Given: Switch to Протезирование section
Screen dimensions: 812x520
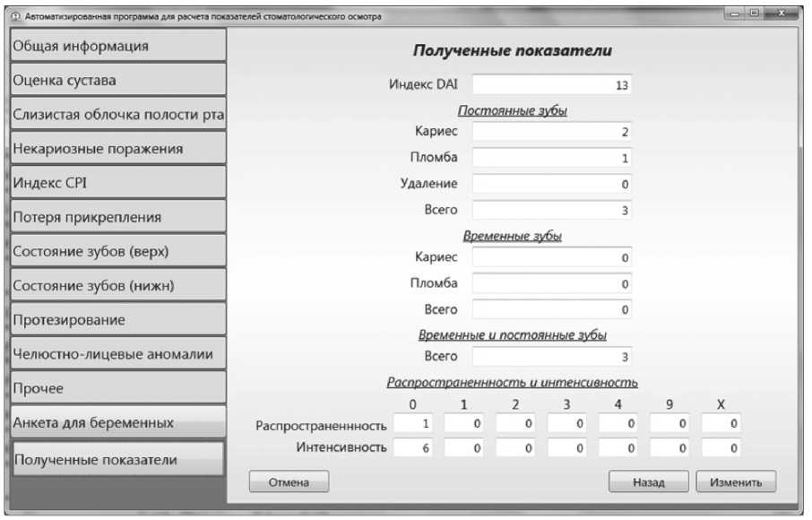Looking at the screenshot, I should point(118,319).
